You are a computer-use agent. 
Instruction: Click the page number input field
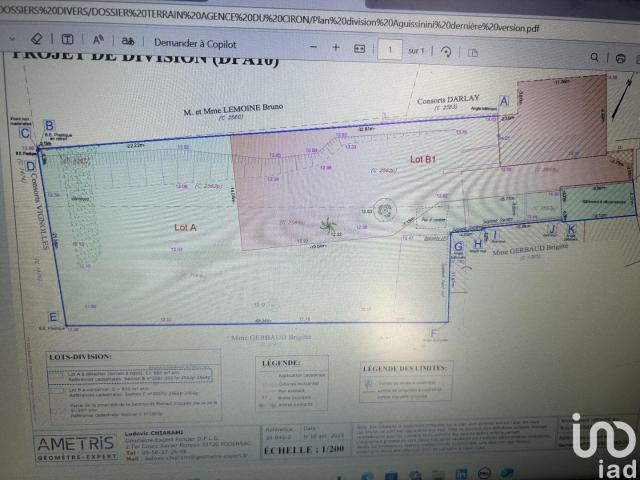tap(389, 48)
